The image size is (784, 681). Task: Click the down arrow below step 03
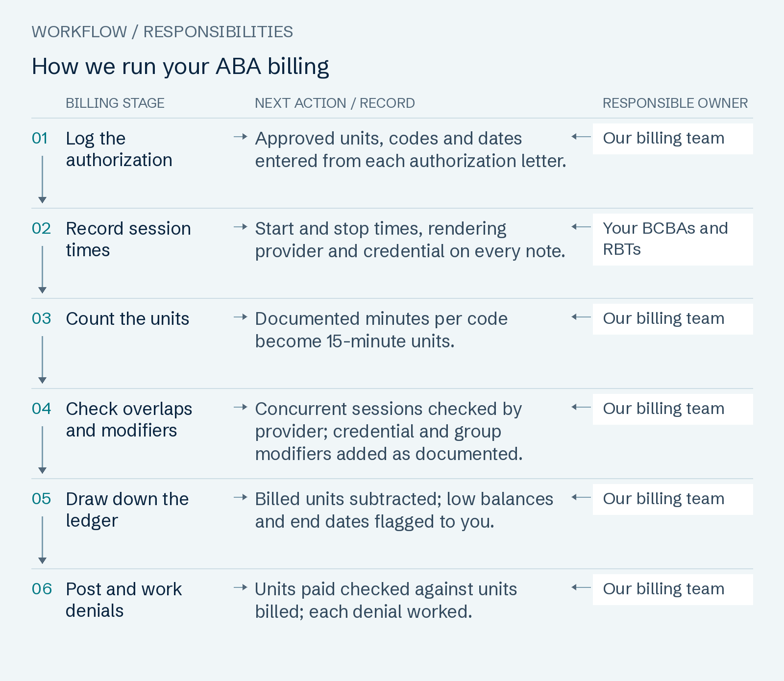[43, 360]
